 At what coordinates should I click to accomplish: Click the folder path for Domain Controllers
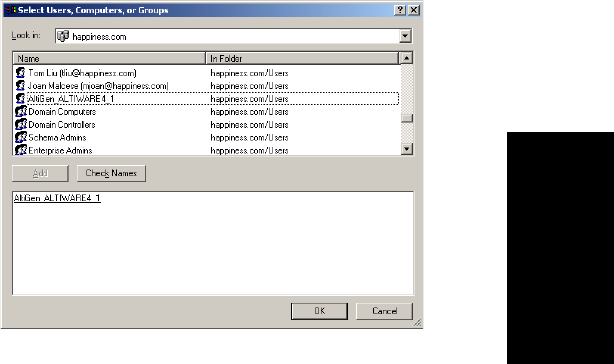[249, 124]
